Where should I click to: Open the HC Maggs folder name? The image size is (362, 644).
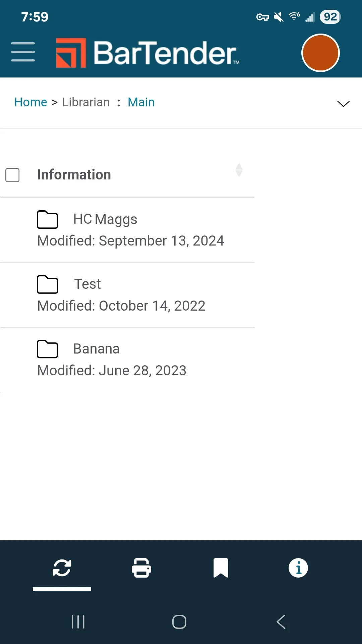[105, 219]
